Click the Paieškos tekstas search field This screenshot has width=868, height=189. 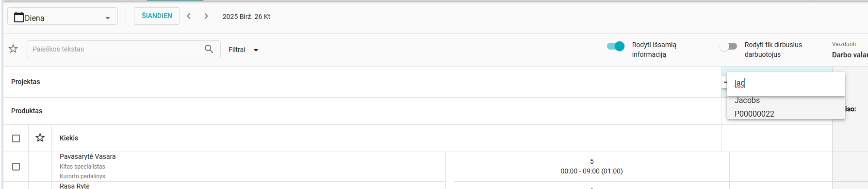click(x=116, y=49)
